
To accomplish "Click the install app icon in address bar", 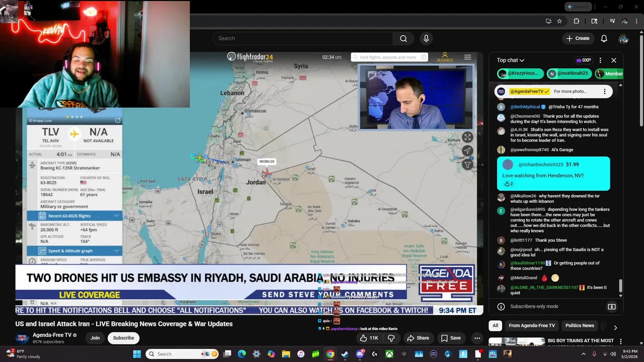I will coord(548,21).
